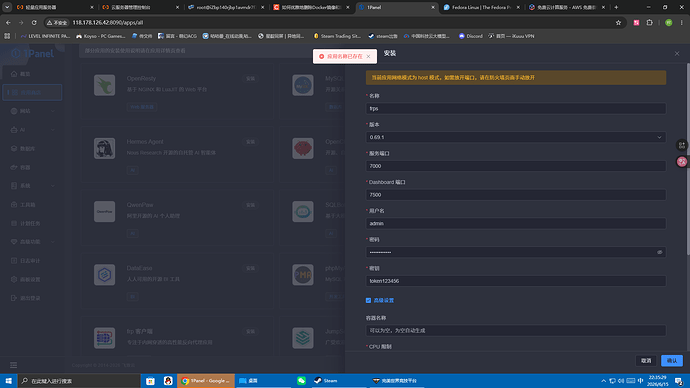Cancel the install with the 取消 button
Screen dimensions: 690x388
click(646, 361)
